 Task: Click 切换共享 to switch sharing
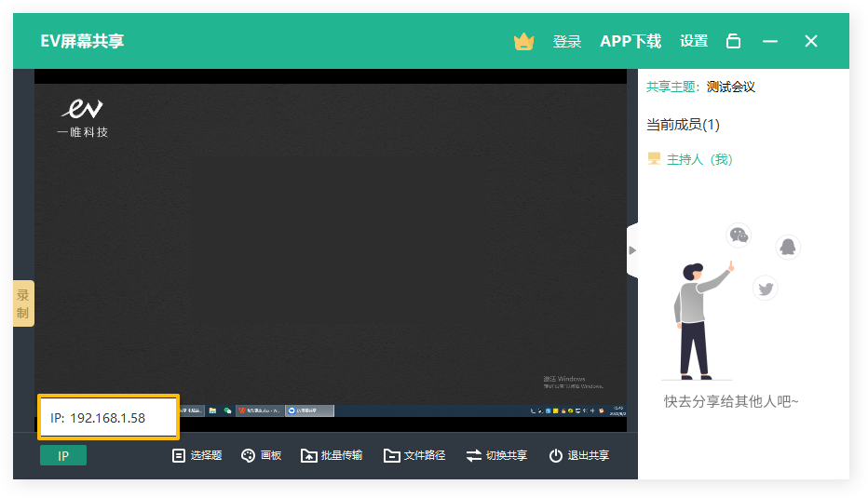pos(496,456)
